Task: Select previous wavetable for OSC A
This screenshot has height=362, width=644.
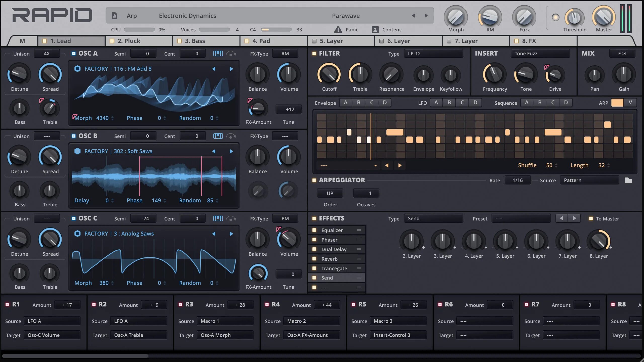Action: coord(214,69)
